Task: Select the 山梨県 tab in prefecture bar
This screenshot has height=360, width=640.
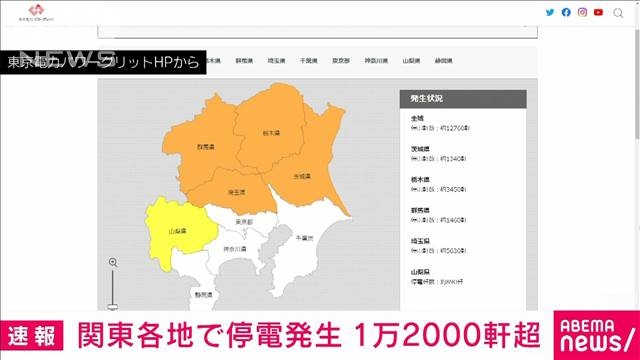Action: coord(411,61)
